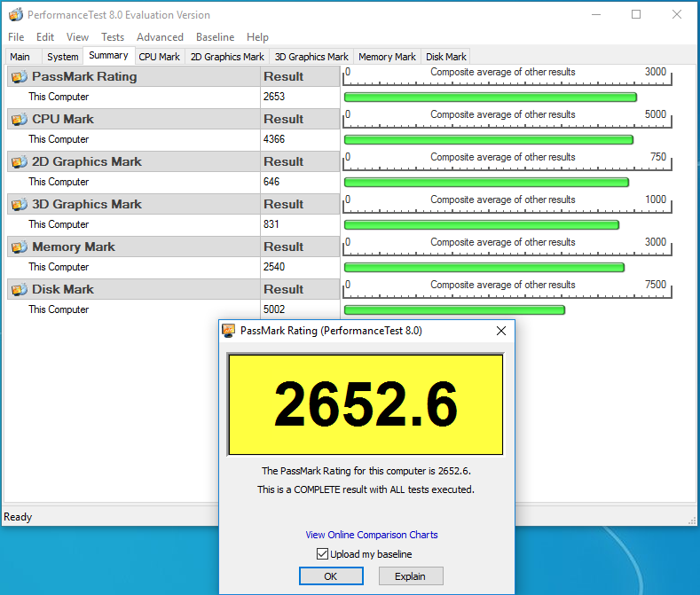Click the COMPLETE result message text
This screenshot has height=595, width=700.
coord(366,489)
